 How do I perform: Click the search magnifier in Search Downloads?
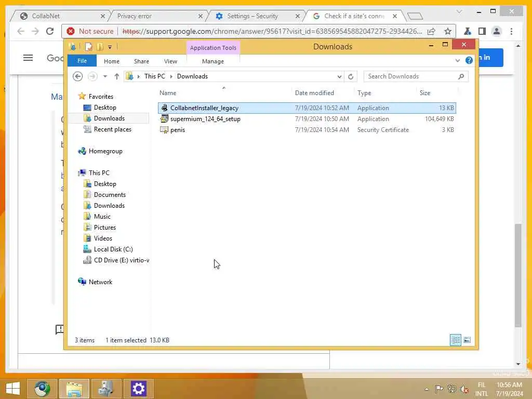461,76
